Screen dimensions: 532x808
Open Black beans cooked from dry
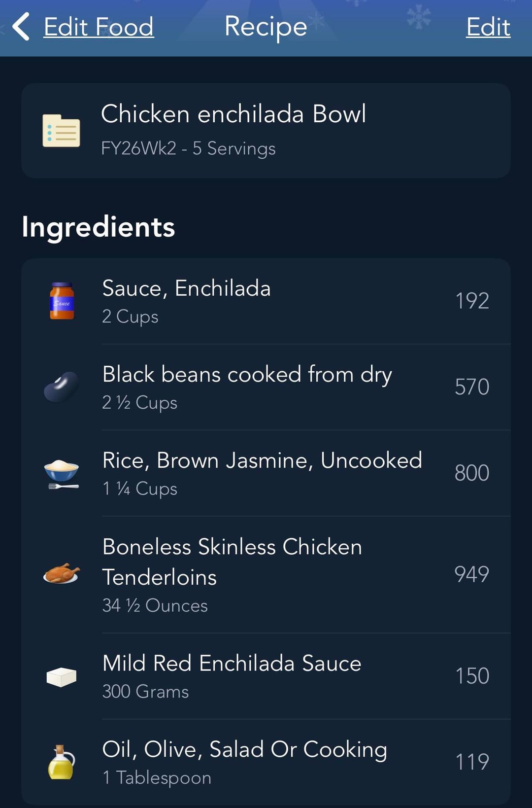pyautogui.click(x=247, y=375)
